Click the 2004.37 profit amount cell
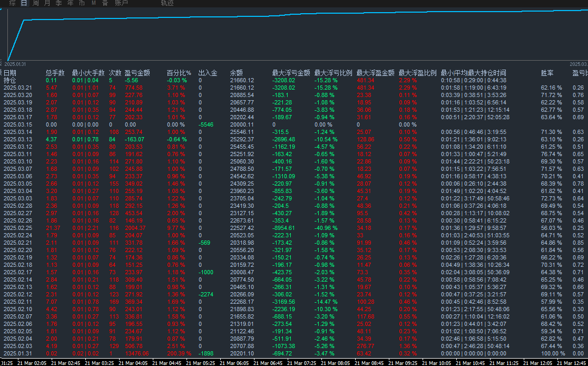Screen dimensions: 588x366 tap(135, 228)
